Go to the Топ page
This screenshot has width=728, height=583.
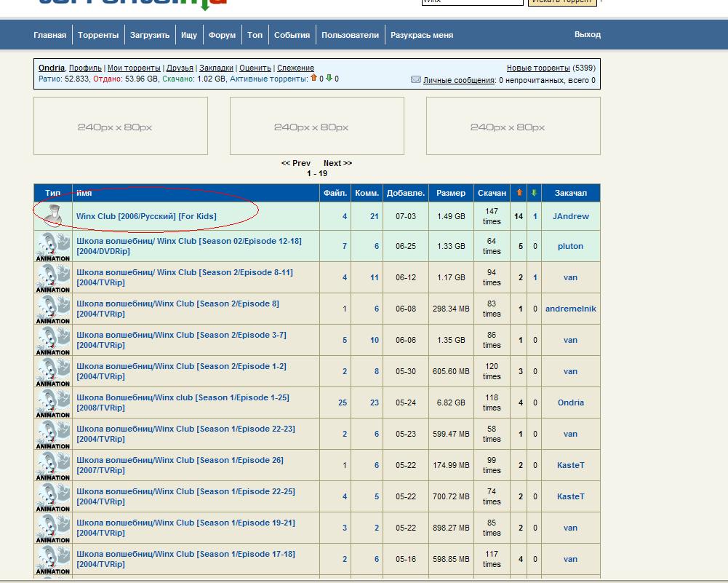coord(255,35)
